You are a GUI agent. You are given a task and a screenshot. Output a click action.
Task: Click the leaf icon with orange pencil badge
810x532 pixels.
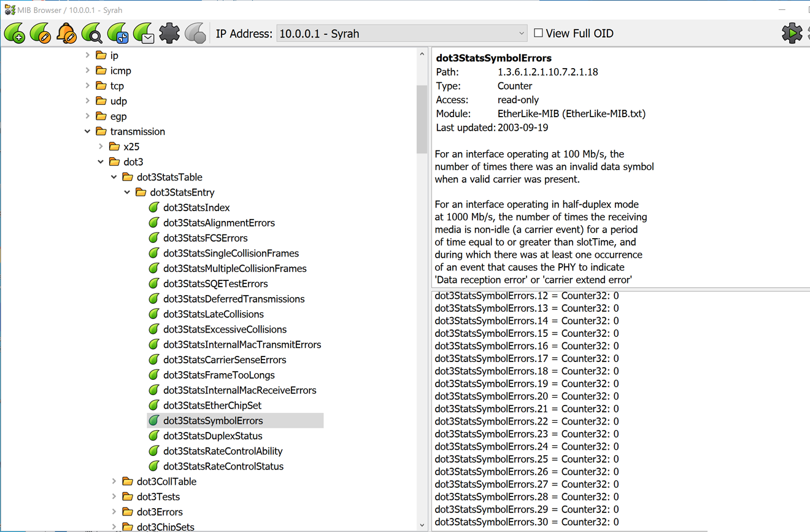point(40,33)
